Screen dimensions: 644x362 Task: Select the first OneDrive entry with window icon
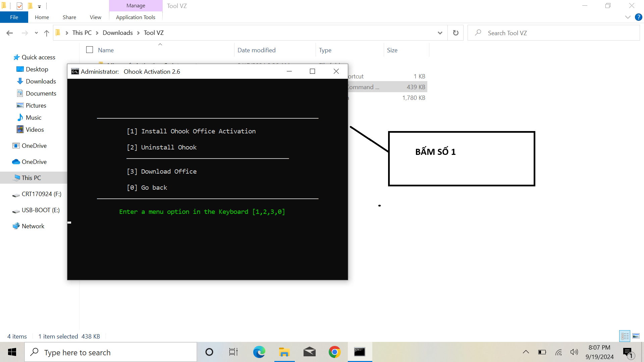coord(30,146)
